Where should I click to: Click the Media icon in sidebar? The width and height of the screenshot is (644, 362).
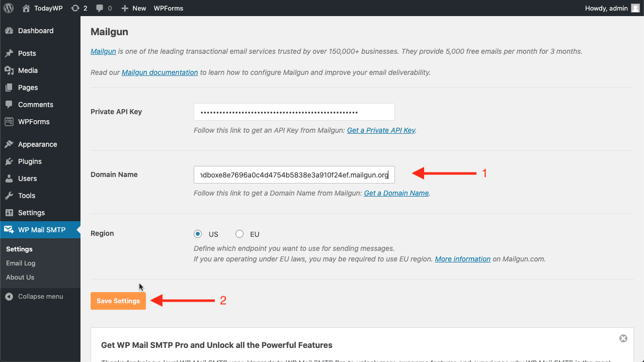9,70
